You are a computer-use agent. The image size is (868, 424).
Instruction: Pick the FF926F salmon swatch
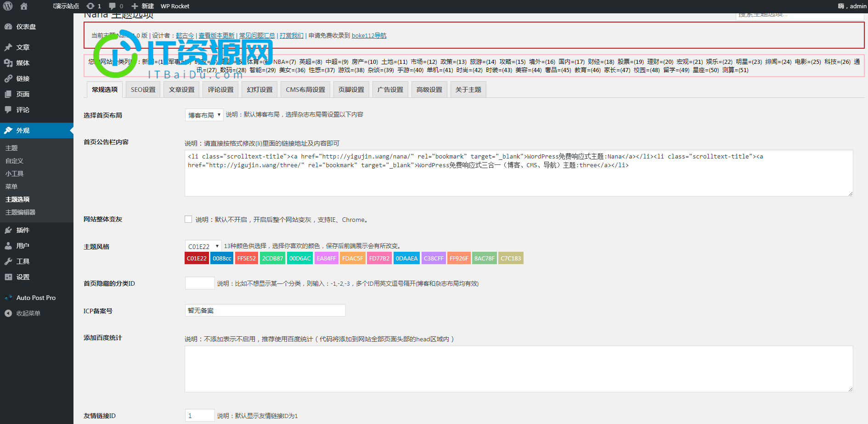coord(459,258)
